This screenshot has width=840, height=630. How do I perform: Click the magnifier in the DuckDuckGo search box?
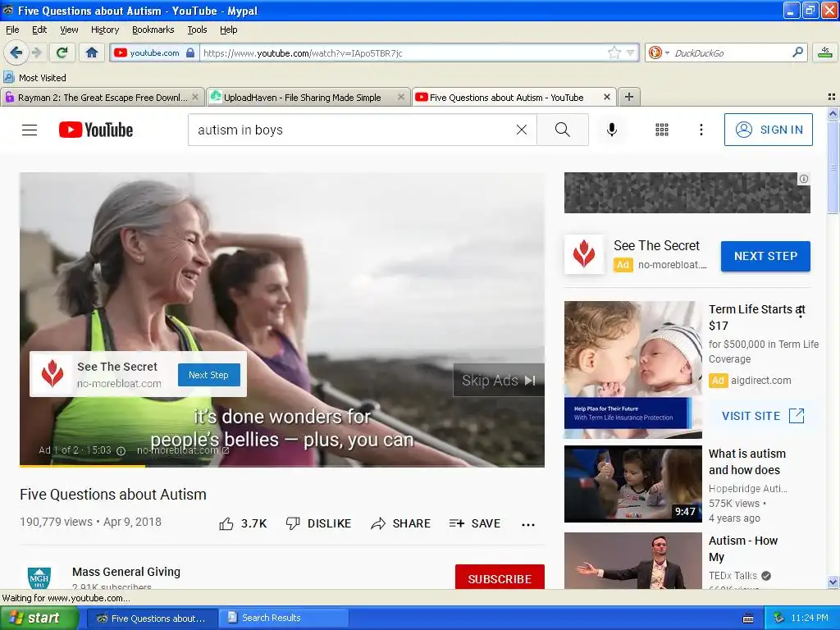pyautogui.click(x=797, y=52)
